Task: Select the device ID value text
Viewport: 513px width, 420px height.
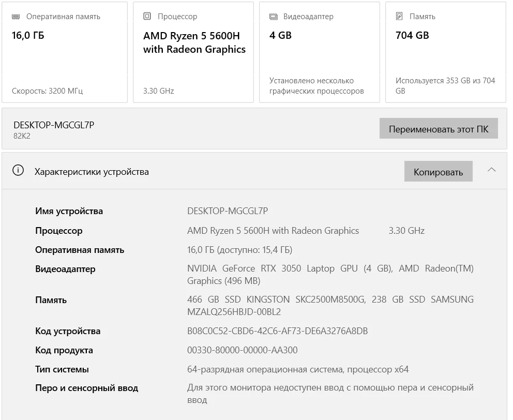Action: pyautogui.click(x=277, y=331)
